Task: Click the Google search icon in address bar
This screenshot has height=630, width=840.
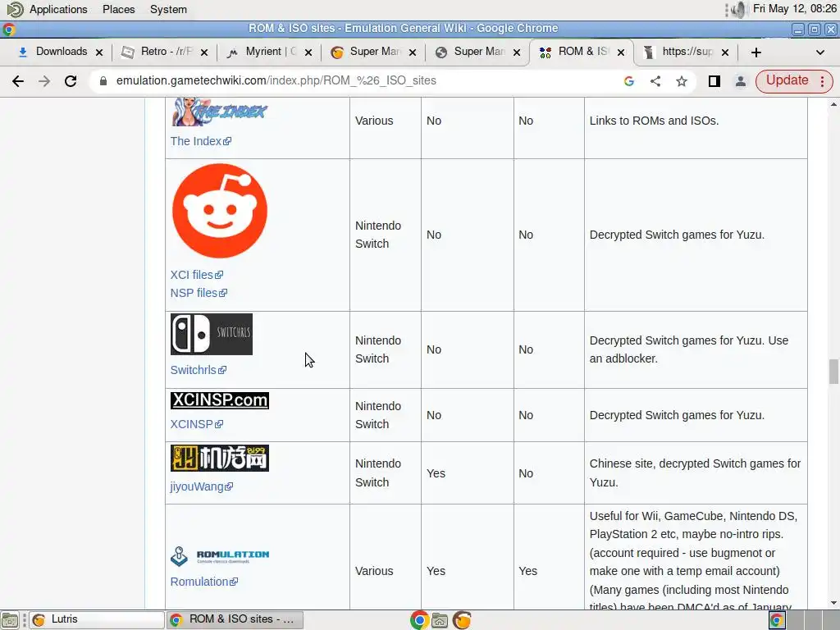Action: click(629, 81)
